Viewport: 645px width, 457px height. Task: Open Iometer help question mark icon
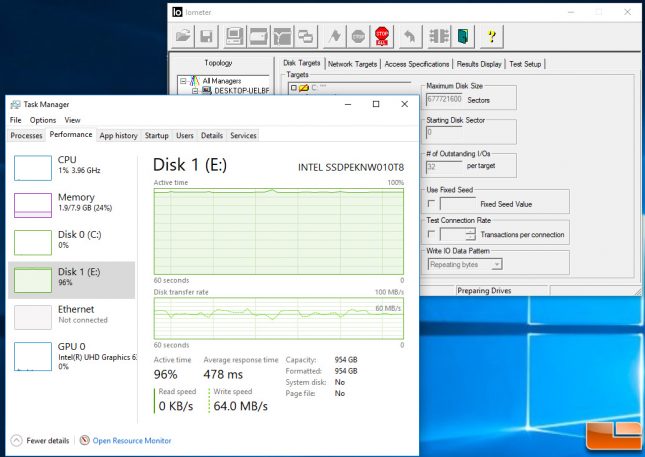[491, 36]
